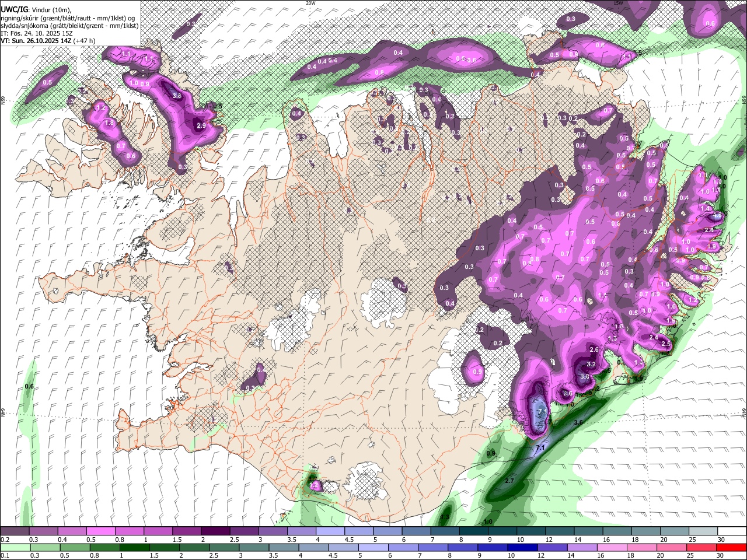Click the black "3.6" rain value offshore
The height and width of the screenshot is (560, 747).
click(x=578, y=422)
